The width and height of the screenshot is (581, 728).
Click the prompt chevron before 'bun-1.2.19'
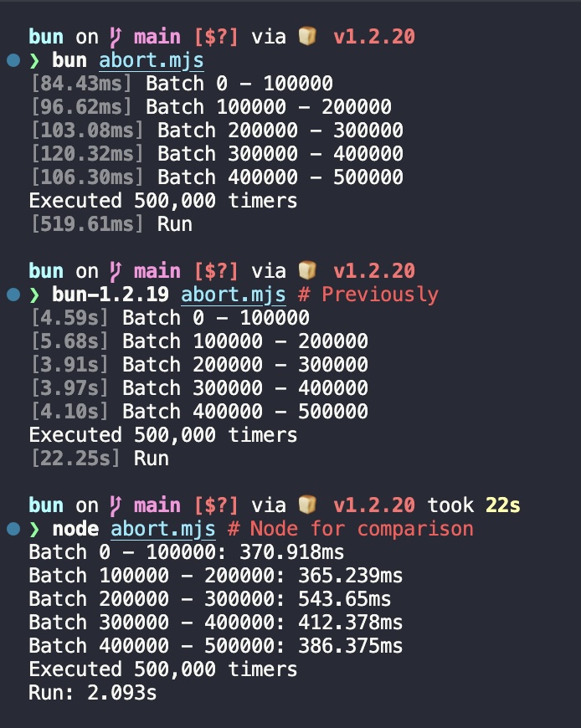[34, 295]
